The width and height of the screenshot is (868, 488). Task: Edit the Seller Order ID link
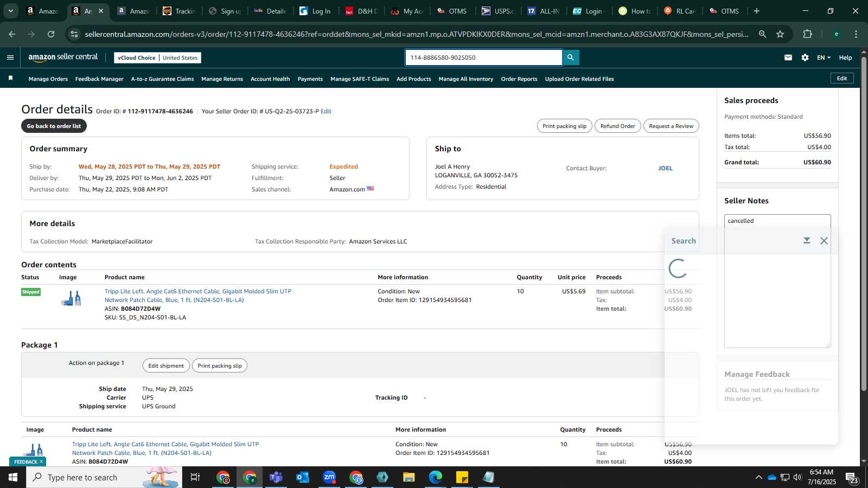point(326,111)
